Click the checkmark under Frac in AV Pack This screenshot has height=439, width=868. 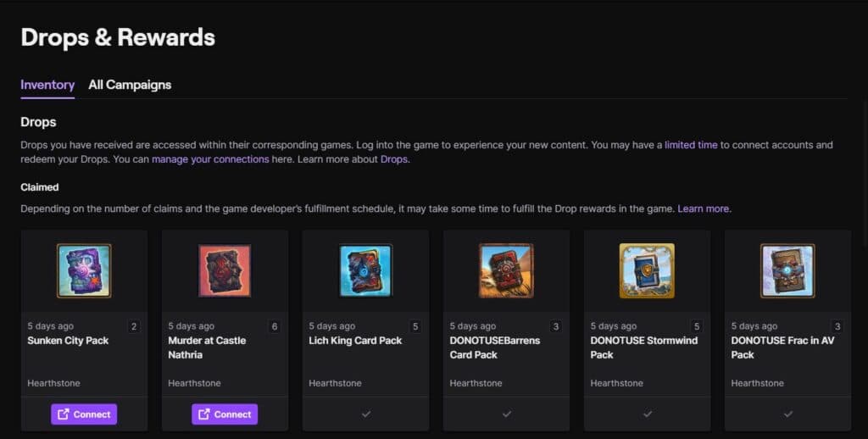(x=787, y=414)
